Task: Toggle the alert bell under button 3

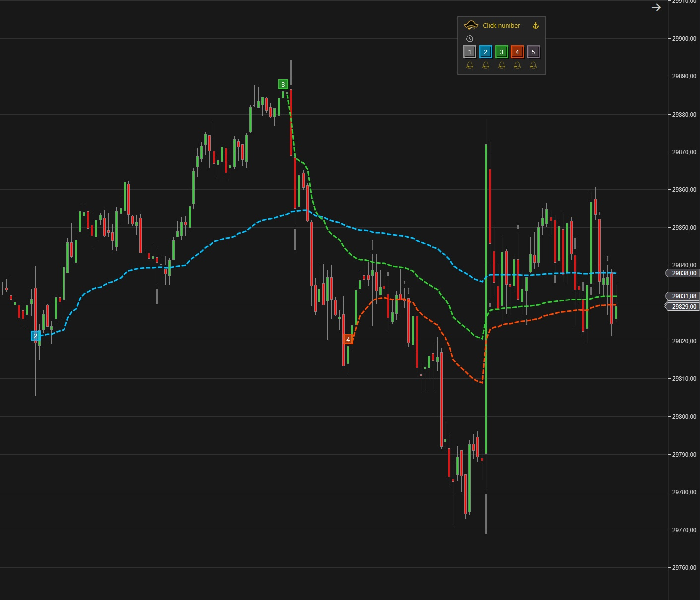Action: pos(502,65)
